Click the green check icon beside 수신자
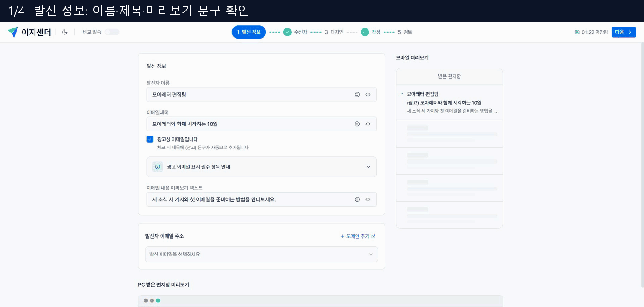The image size is (644, 307). [287, 32]
